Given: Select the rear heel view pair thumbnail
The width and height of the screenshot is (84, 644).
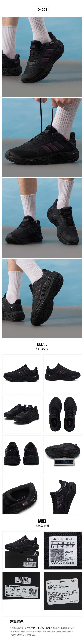Looking at the screenshot, I should pyautogui.click(x=22, y=454).
